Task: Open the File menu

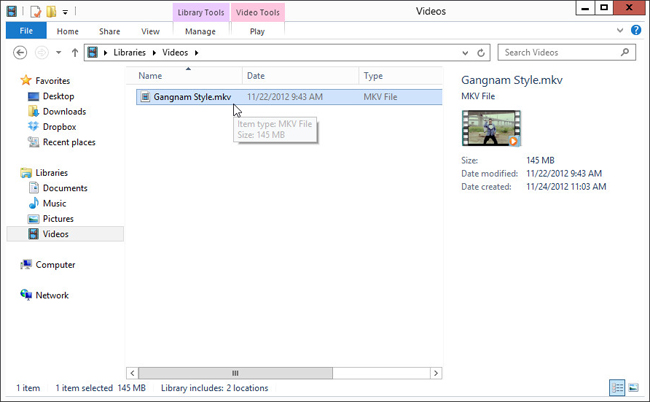Action: (26, 31)
